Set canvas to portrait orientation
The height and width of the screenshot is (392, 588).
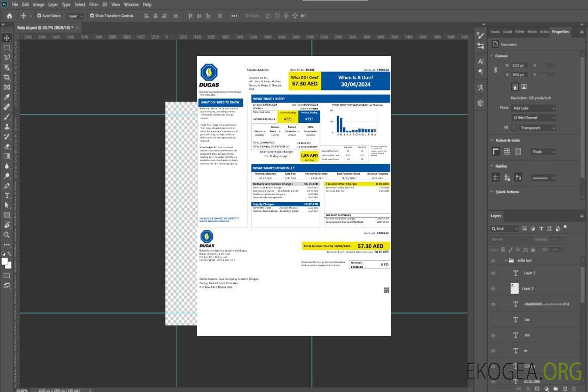point(515,87)
